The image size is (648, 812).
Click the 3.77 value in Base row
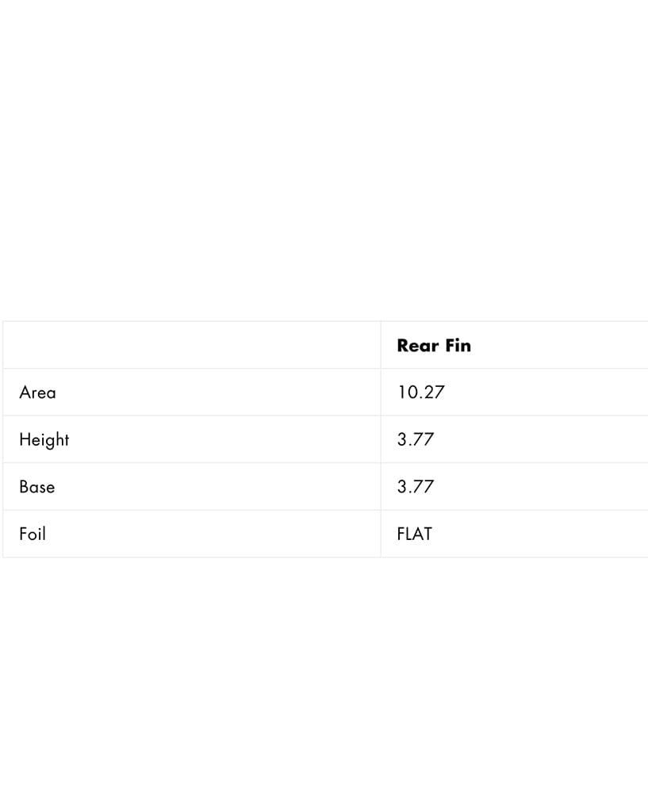[416, 487]
